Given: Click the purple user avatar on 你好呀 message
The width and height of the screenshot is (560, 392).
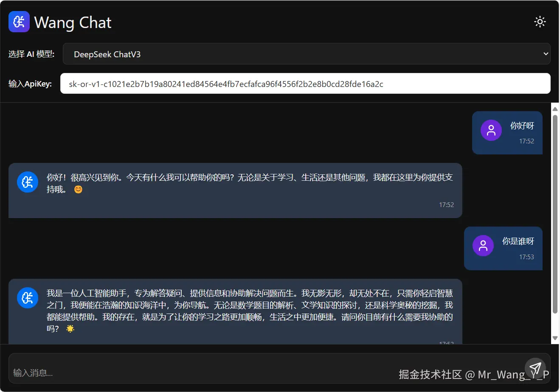Looking at the screenshot, I should 491,130.
